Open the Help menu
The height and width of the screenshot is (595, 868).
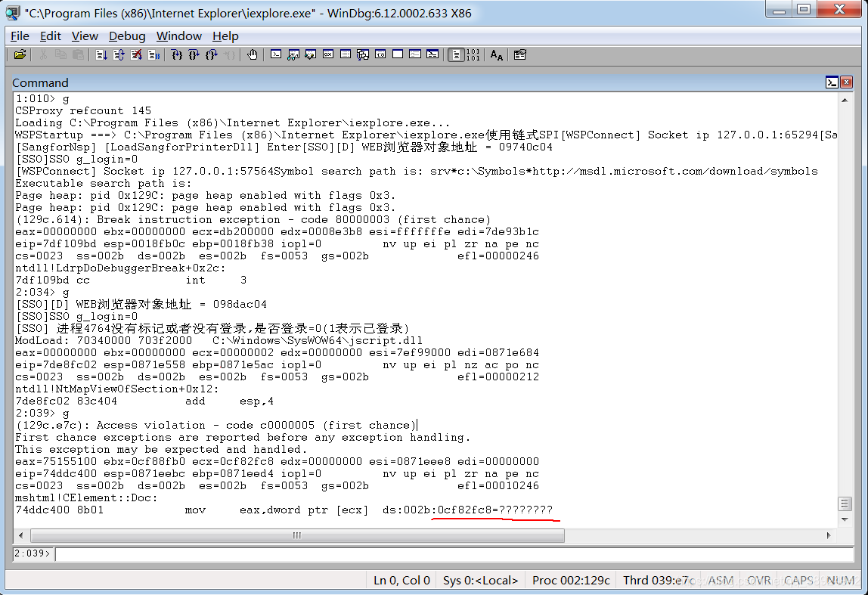[x=225, y=36]
